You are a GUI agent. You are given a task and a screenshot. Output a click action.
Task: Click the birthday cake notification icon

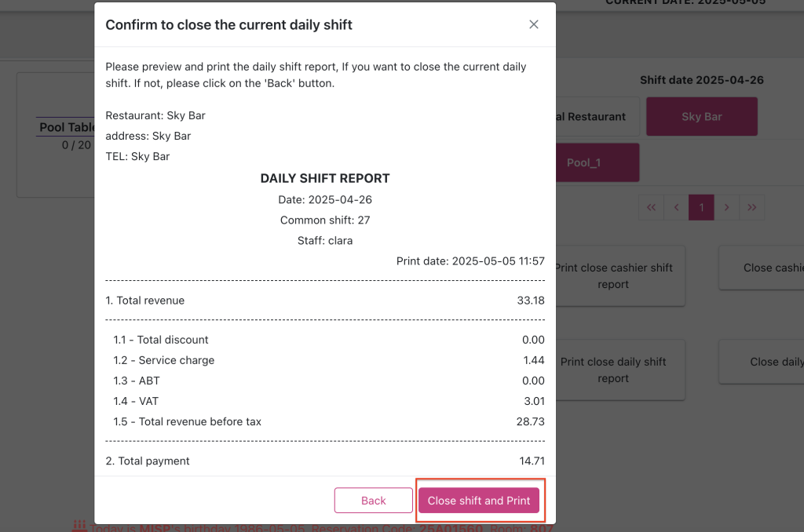point(79,527)
